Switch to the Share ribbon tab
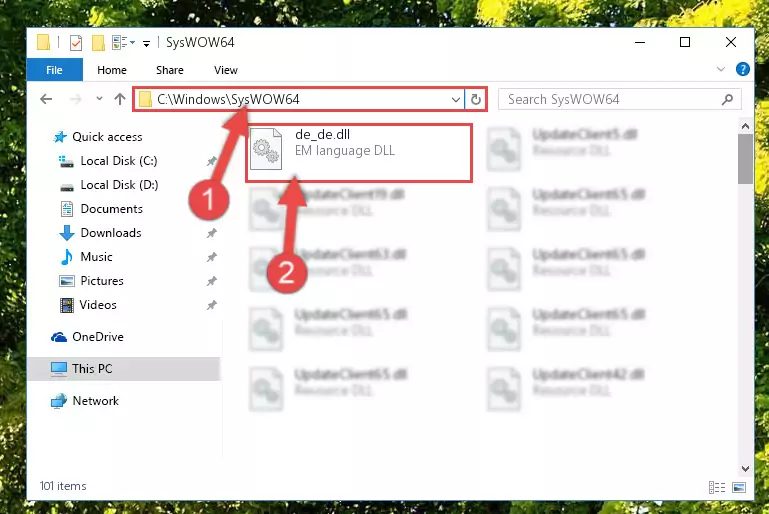This screenshot has height=514, width=769. (170, 70)
